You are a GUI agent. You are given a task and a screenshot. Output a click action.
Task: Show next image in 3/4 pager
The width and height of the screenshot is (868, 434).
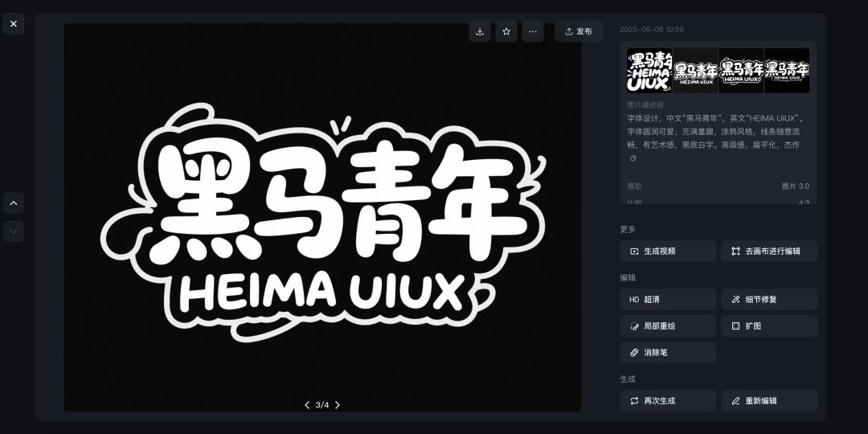point(337,404)
